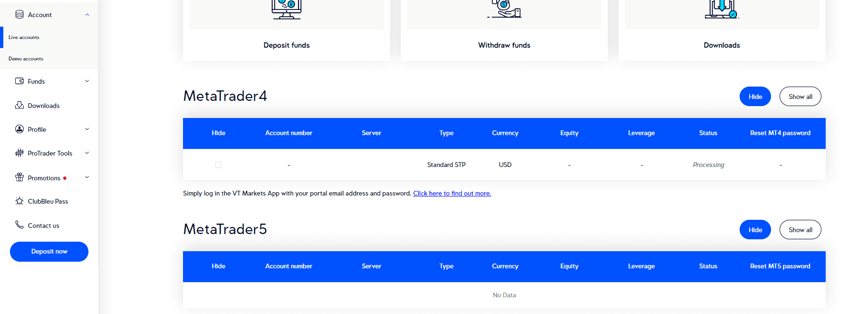This screenshot has width=868, height=314.
Task: Go to ClubBleu Pass page
Action: 48,201
